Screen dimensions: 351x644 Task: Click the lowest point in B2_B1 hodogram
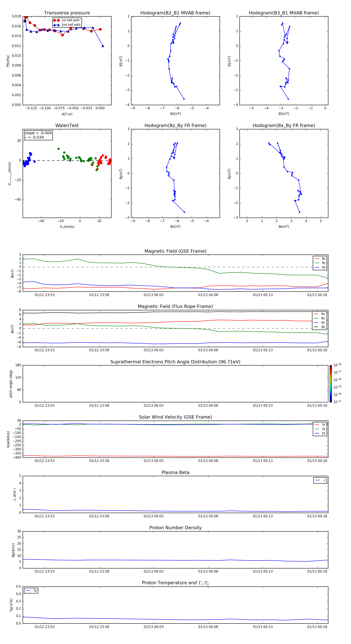pos(184,99)
